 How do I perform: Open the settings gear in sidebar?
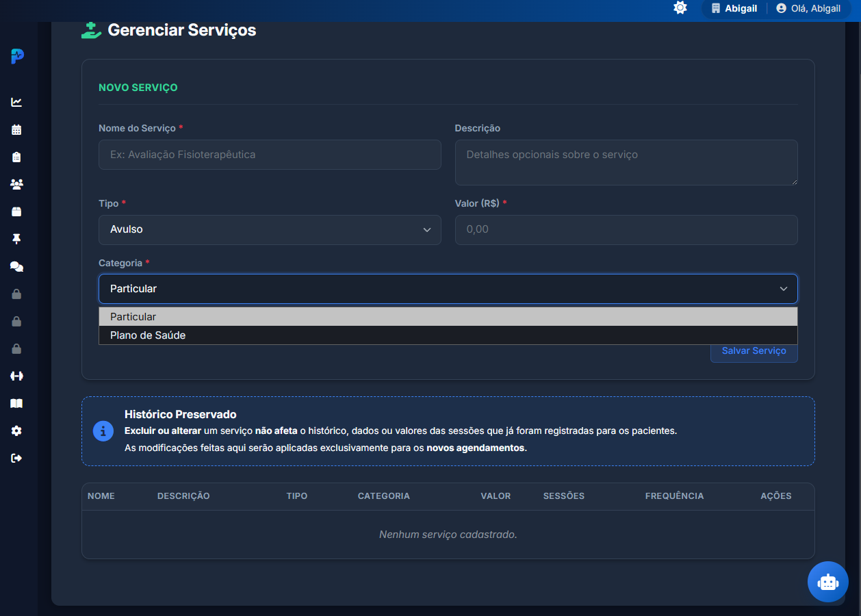pyautogui.click(x=16, y=431)
